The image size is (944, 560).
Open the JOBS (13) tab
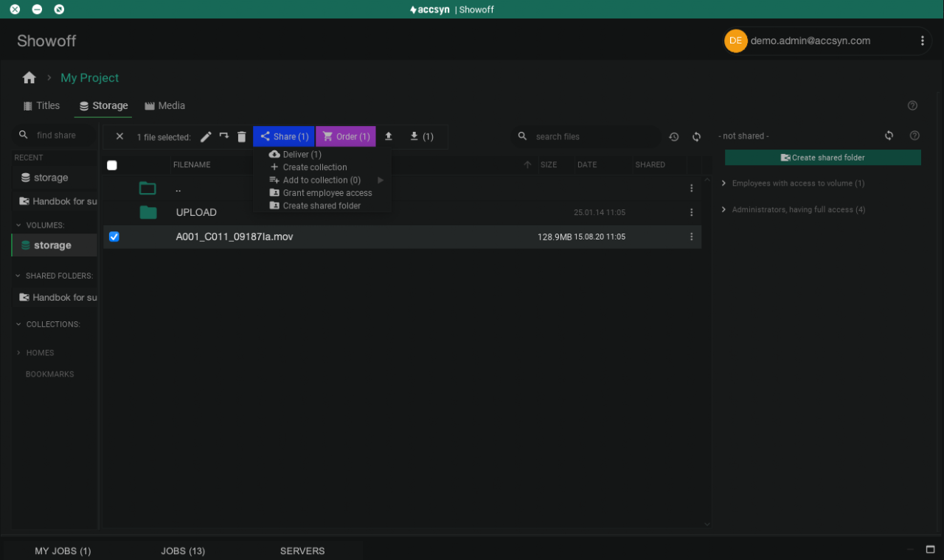coord(183,550)
